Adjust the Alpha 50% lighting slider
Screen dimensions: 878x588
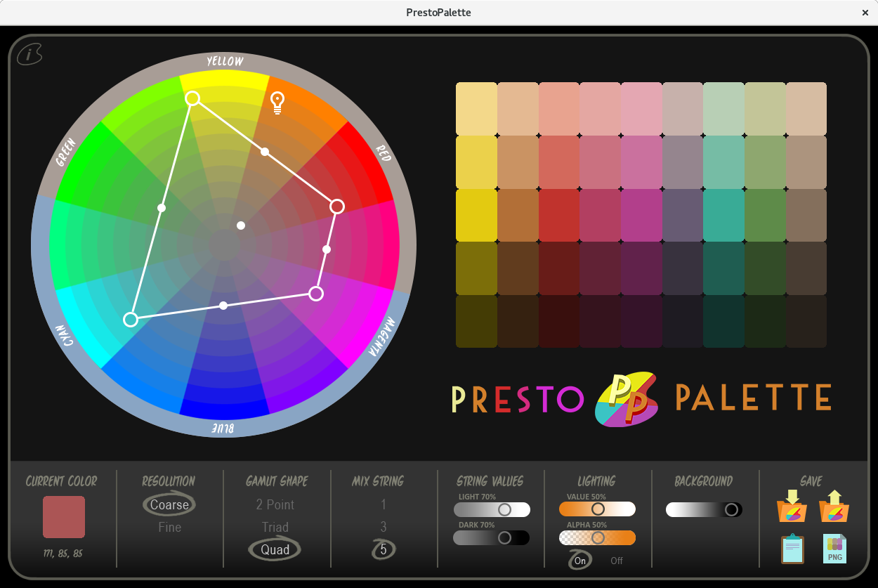[x=598, y=537]
